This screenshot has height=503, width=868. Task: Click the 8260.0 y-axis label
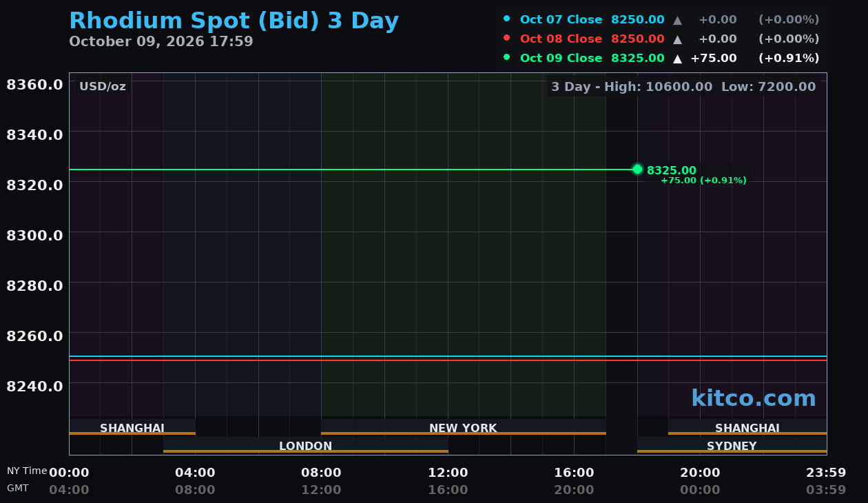[34, 336]
